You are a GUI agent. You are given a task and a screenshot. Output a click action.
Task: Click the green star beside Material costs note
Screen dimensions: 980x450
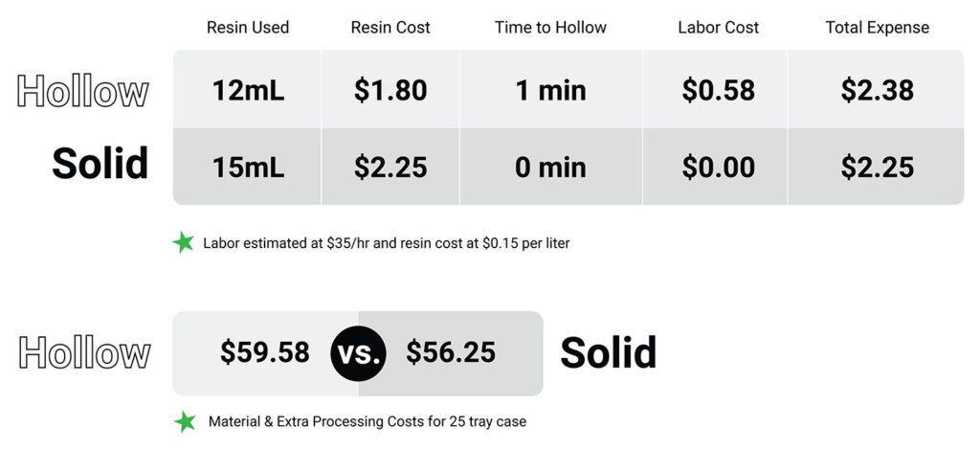(x=185, y=422)
